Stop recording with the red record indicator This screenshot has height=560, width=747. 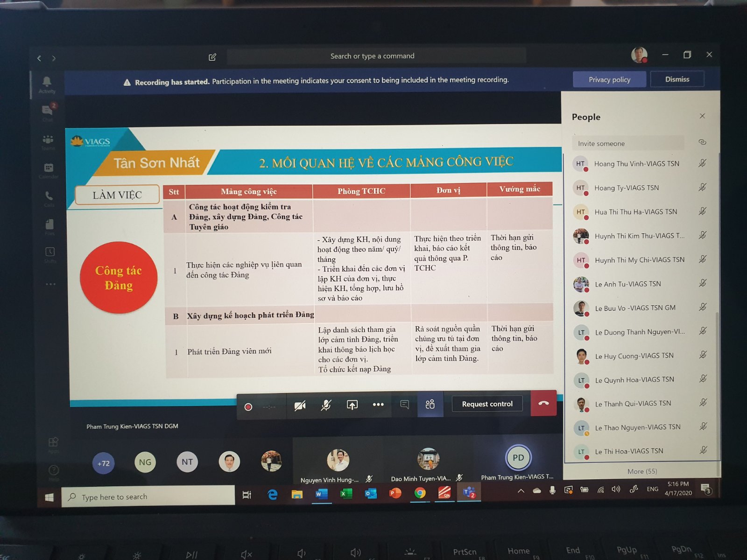pyautogui.click(x=248, y=407)
